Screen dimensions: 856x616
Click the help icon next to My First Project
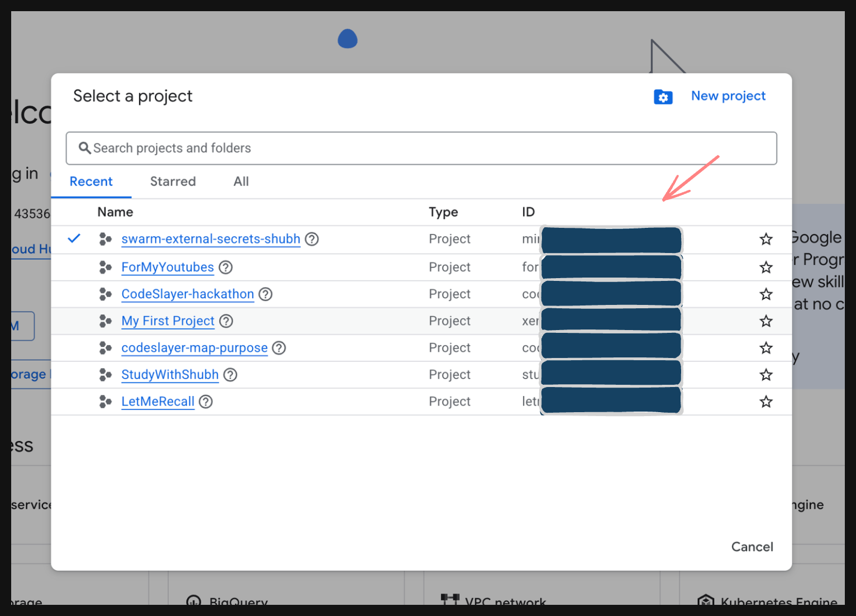(x=226, y=321)
